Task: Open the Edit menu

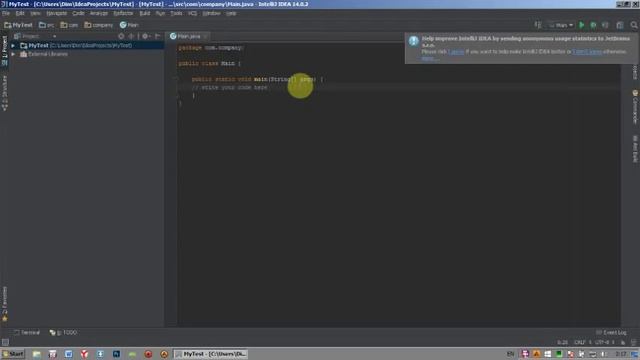Action: 20,13
